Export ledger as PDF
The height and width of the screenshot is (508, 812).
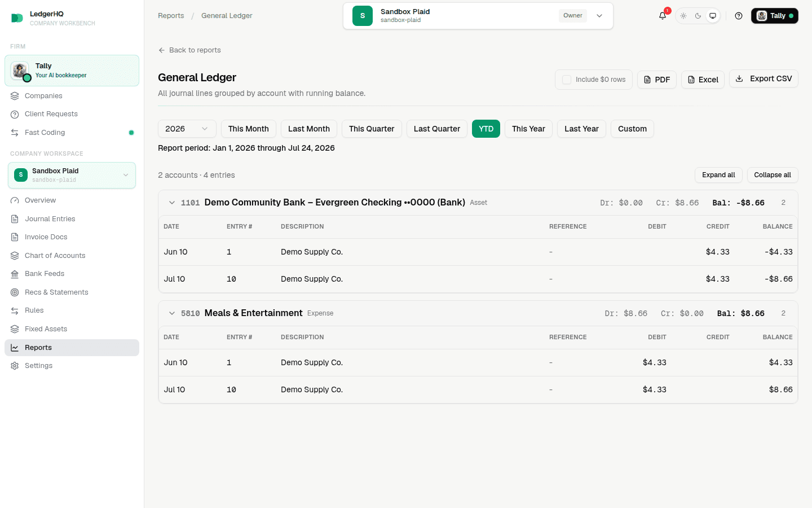point(657,80)
